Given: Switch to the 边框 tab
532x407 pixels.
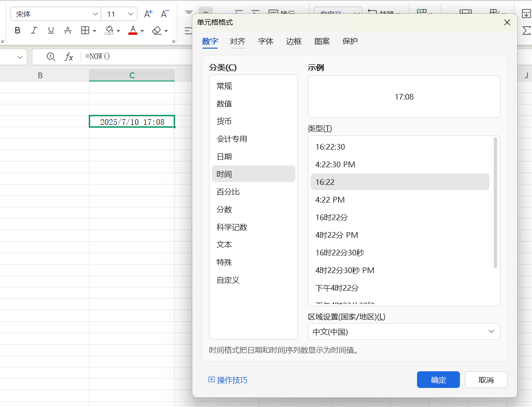Looking at the screenshot, I should [x=293, y=41].
